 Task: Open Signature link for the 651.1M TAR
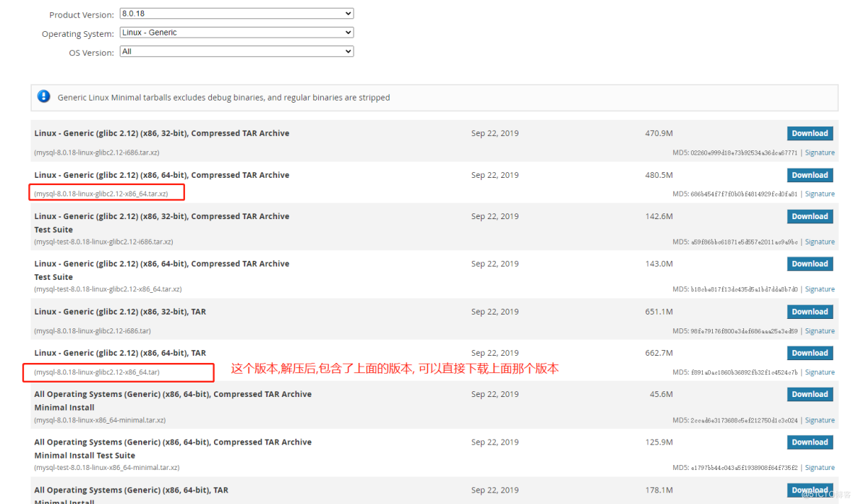[x=819, y=331]
